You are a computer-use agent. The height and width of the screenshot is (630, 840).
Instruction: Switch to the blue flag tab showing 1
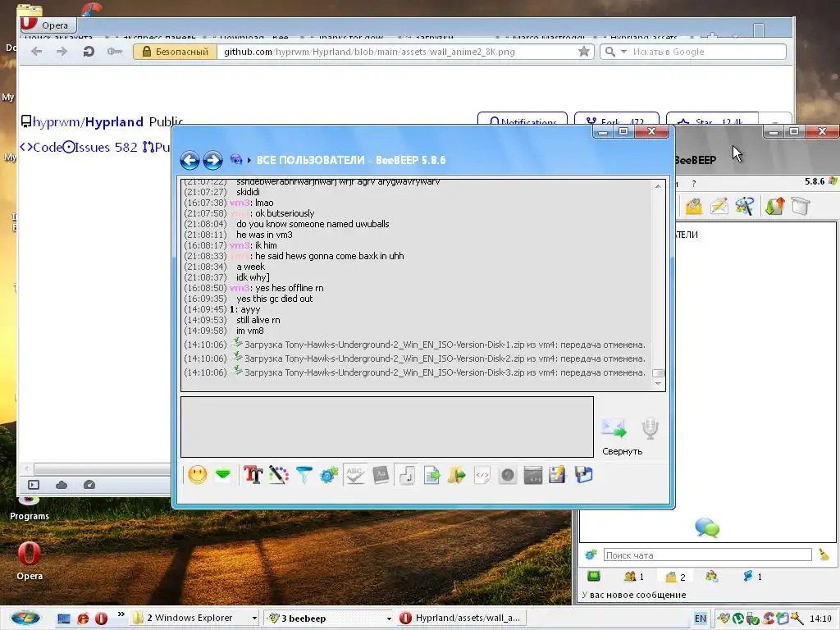(752, 577)
